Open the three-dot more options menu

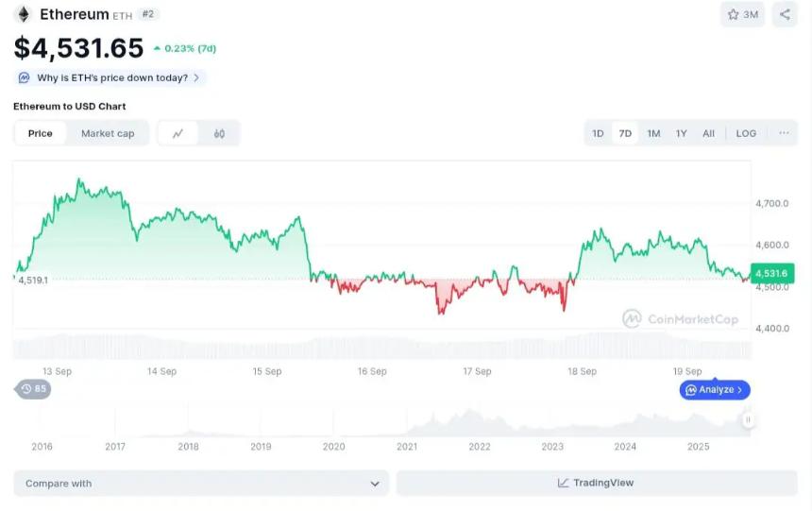[784, 133]
